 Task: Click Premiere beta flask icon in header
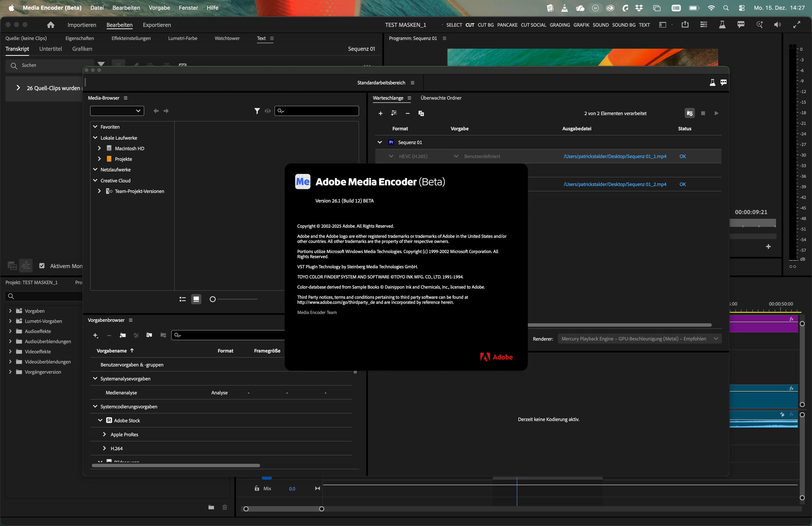tap(722, 25)
